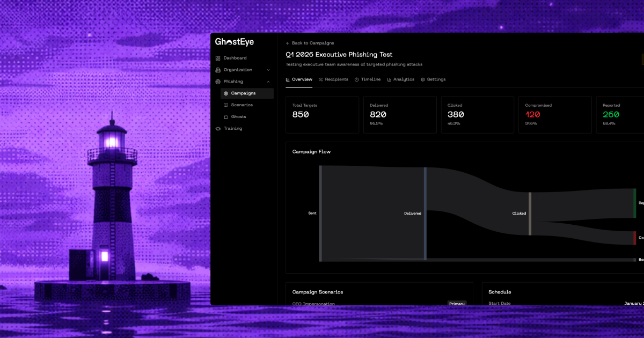Click the Schedule heading
Screen dimensions: 644x338
500,292
